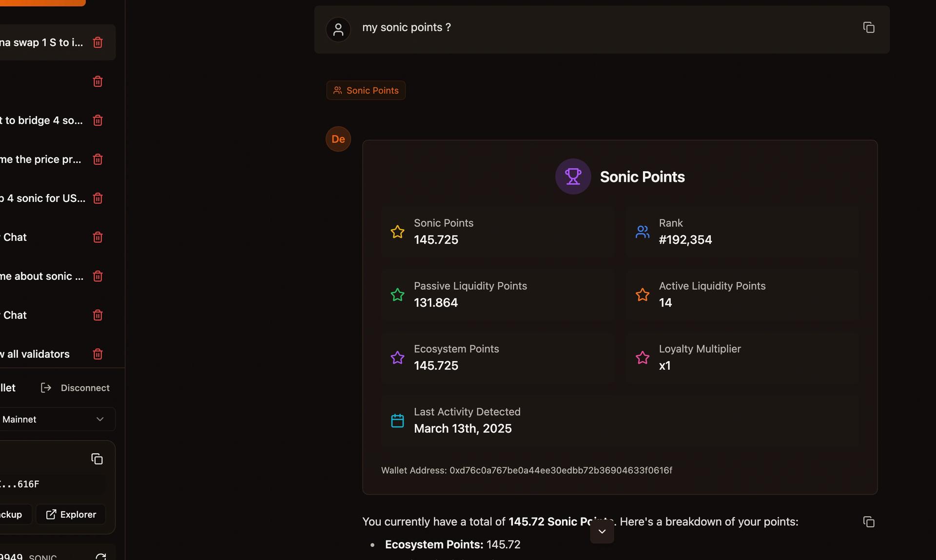Jump to the bottom of the chat
The image size is (936, 560).
602,531
